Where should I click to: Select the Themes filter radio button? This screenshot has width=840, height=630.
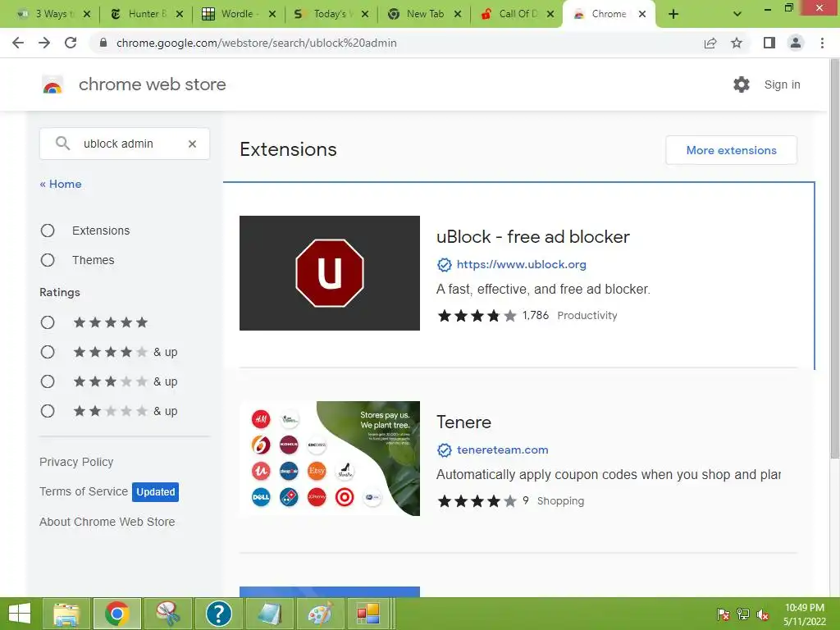(x=48, y=260)
